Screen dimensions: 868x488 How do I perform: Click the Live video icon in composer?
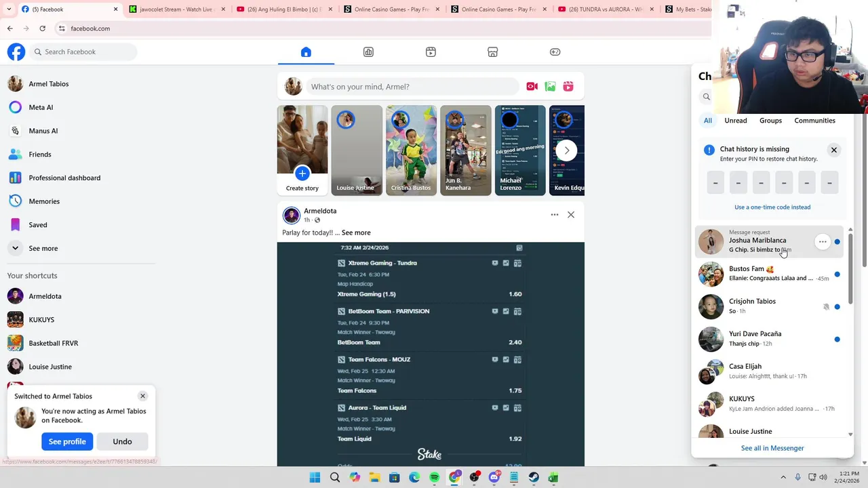[x=532, y=87]
